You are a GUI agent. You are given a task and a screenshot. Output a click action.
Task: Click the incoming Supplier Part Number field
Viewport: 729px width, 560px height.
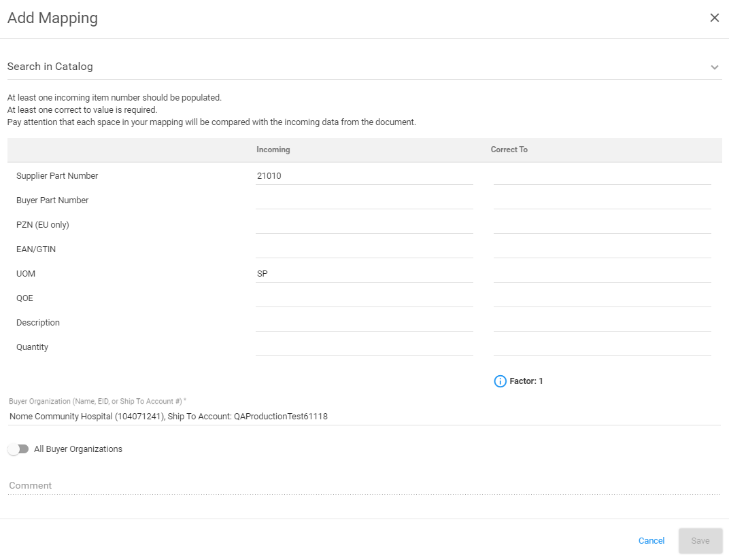364,175
